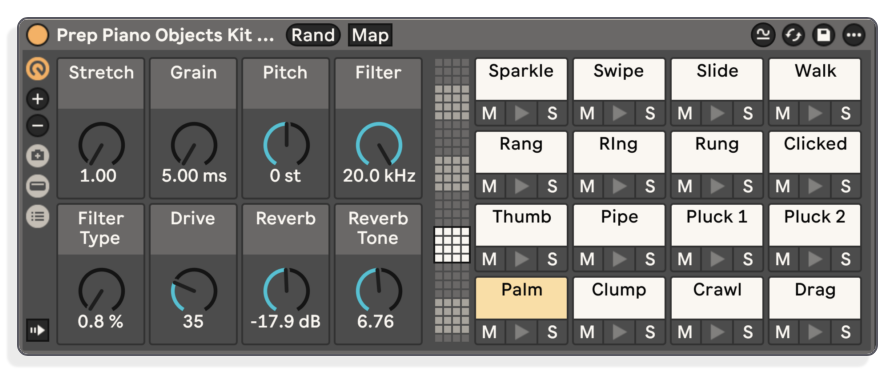Click the sidebar icon with horizontal bar

38,186
